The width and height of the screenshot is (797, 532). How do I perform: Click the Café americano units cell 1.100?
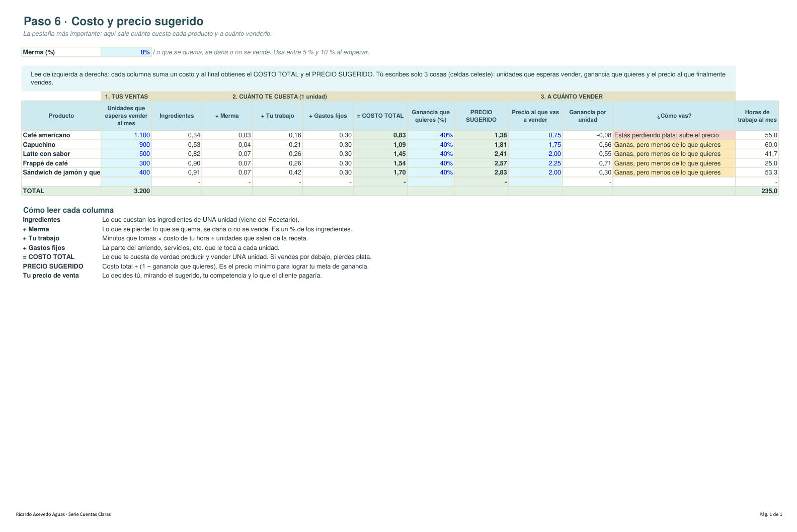[126, 135]
